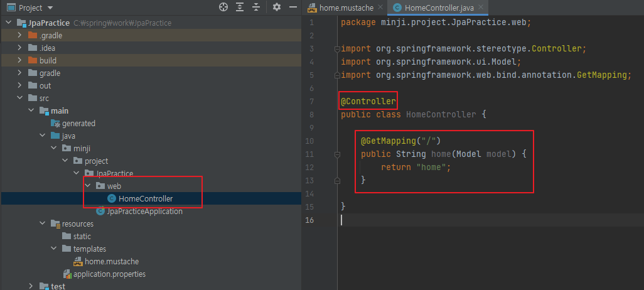Close the home.mustache tab
Viewport: 644px width, 290px height.
click(380, 7)
